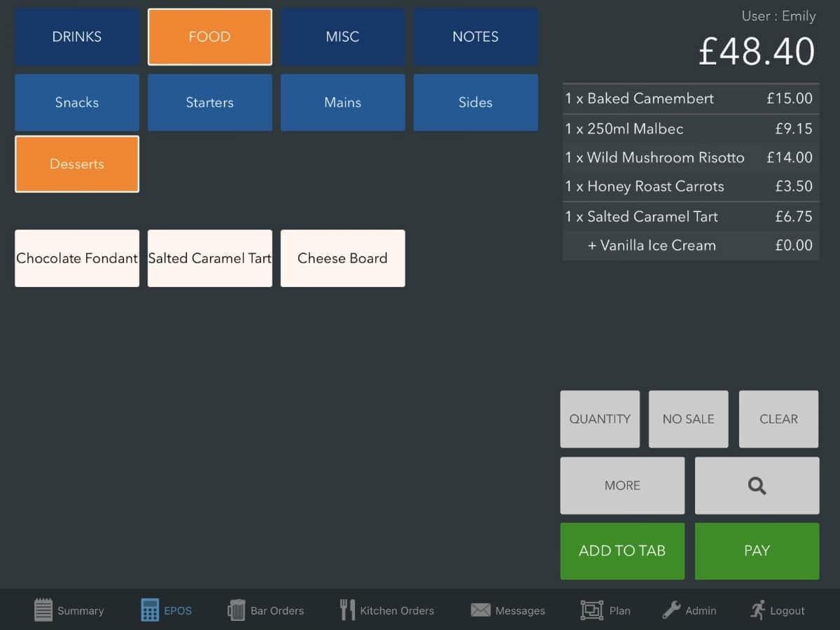Switch to the MISC category tab

pyautogui.click(x=343, y=37)
